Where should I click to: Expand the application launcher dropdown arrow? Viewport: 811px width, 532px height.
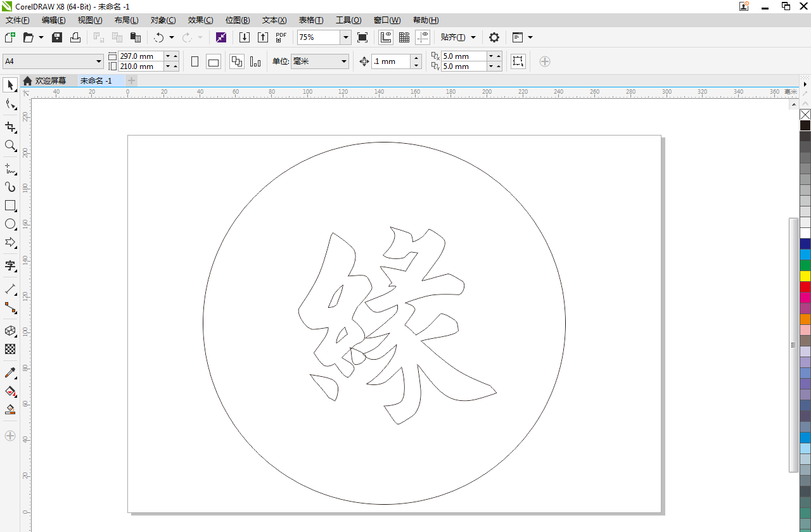pyautogui.click(x=530, y=37)
